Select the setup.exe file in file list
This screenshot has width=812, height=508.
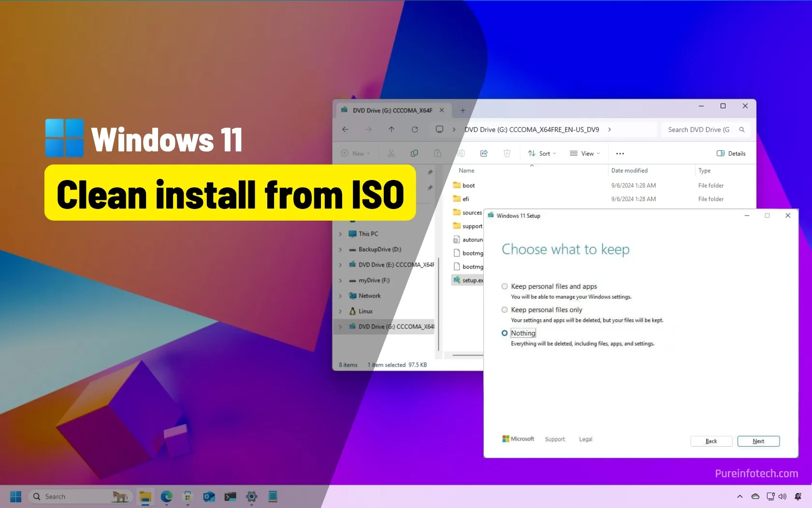(467, 280)
